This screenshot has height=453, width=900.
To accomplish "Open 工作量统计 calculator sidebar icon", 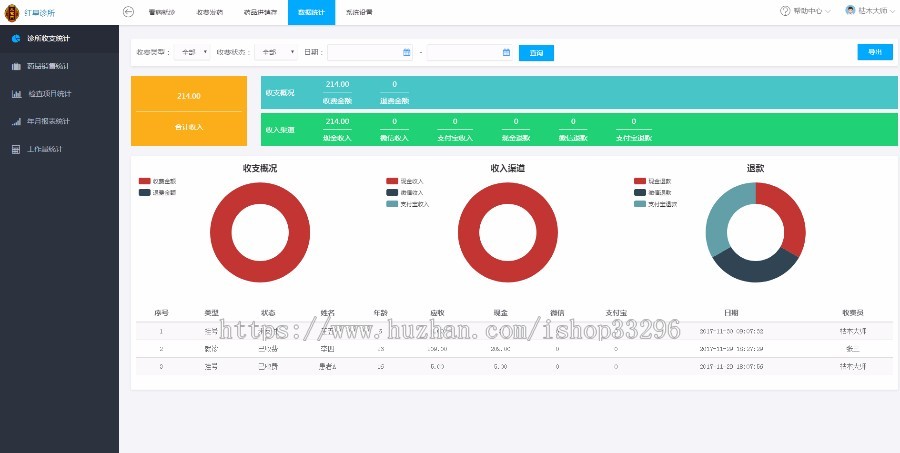I will pyautogui.click(x=16, y=149).
